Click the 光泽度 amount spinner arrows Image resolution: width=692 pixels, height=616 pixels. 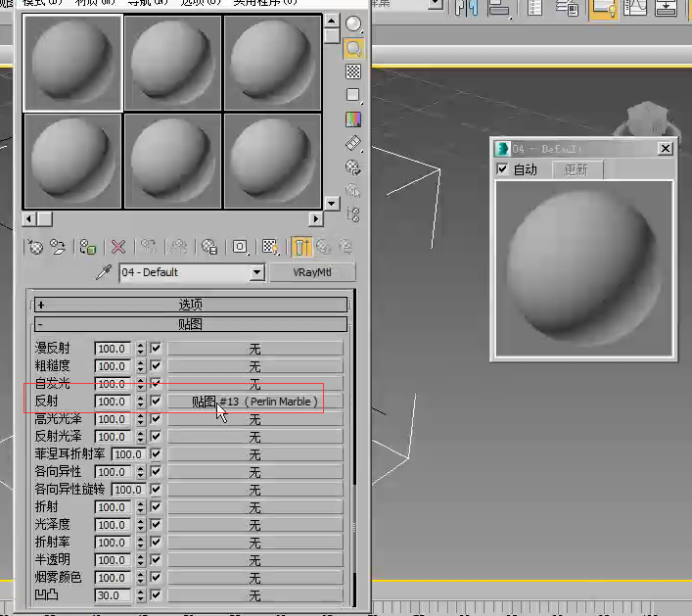pyautogui.click(x=141, y=525)
